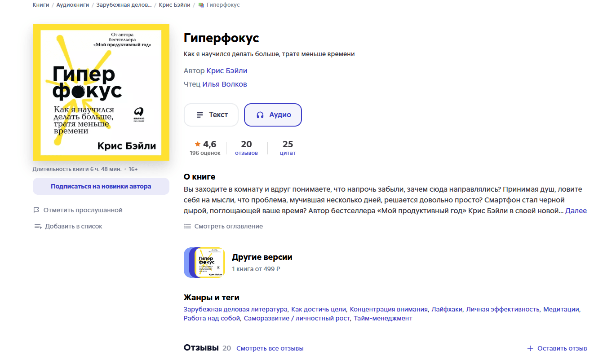The width and height of the screenshot is (603, 364).
Task: Click the small book icon in breadcrumb
Action: click(201, 5)
